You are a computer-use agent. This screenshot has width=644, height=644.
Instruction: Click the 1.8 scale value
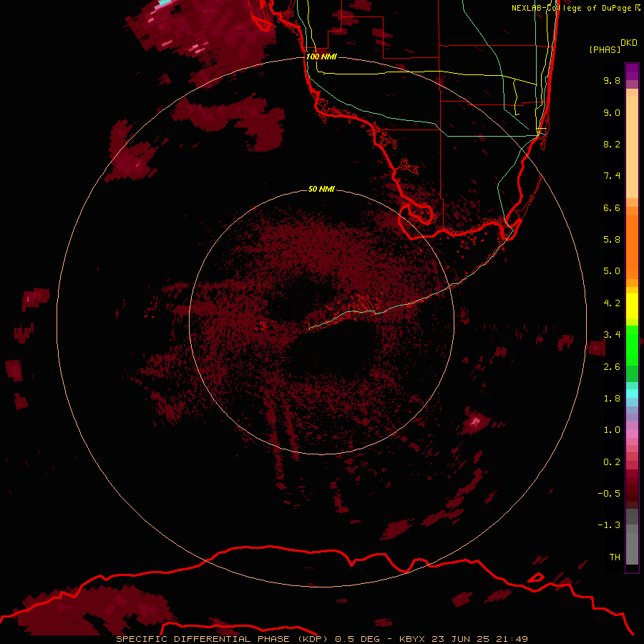click(x=612, y=399)
